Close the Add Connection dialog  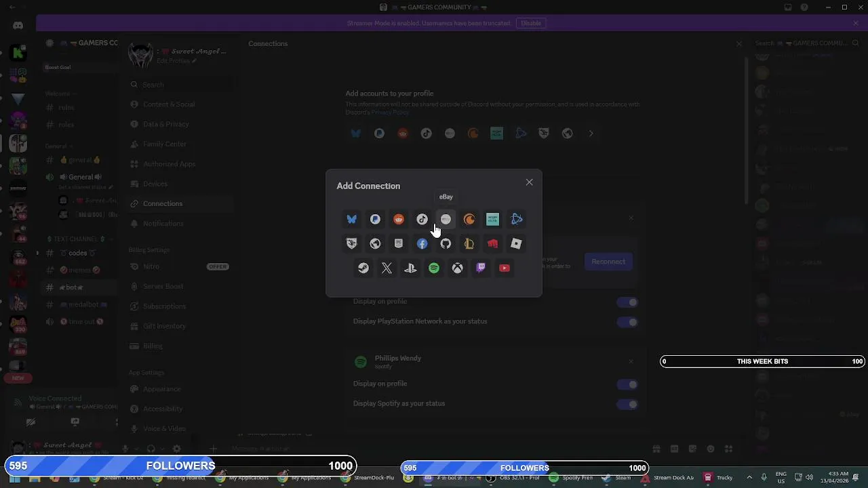(x=530, y=182)
